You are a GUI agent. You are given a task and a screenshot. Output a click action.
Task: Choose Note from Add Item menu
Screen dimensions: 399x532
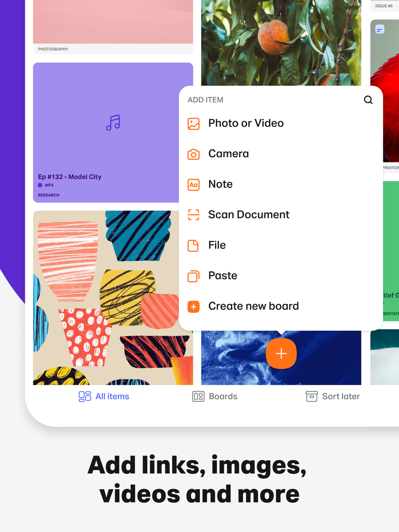coord(281,184)
